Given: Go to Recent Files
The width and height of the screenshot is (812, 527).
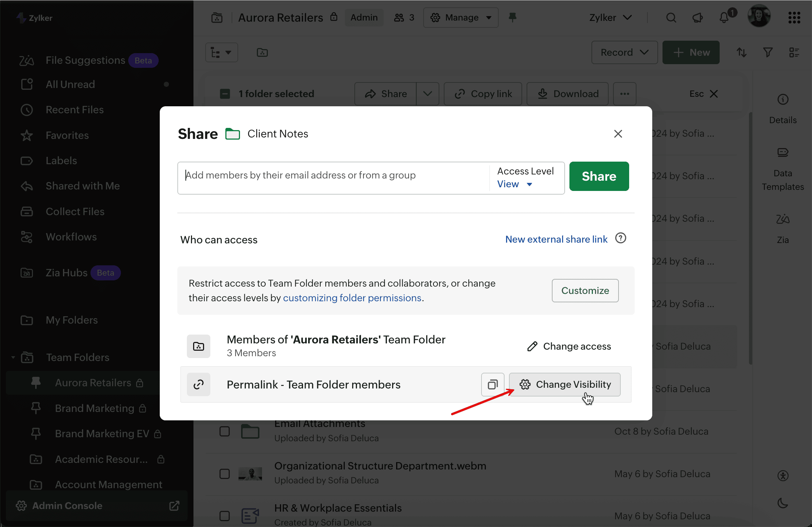Looking at the screenshot, I should pos(75,110).
